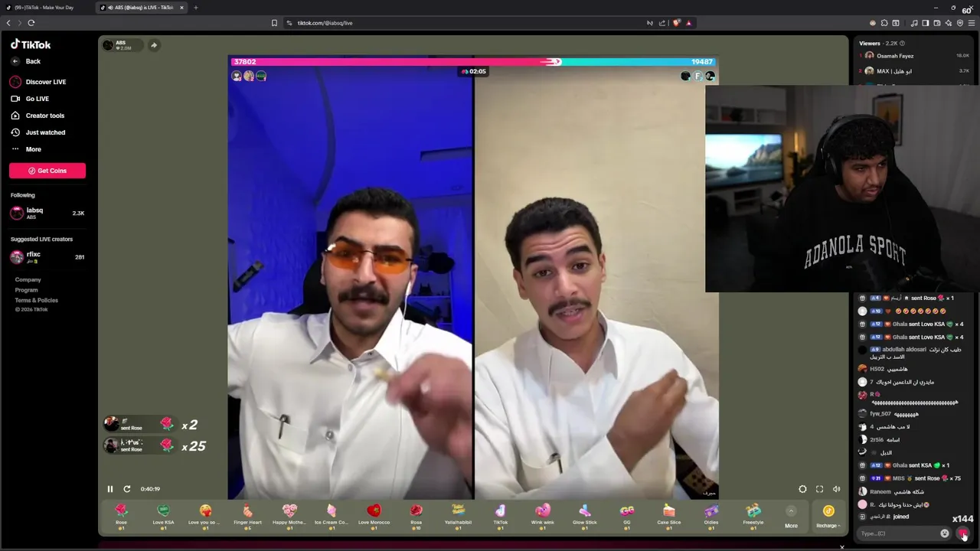
Task: Open stream settings gear icon
Action: (802, 489)
